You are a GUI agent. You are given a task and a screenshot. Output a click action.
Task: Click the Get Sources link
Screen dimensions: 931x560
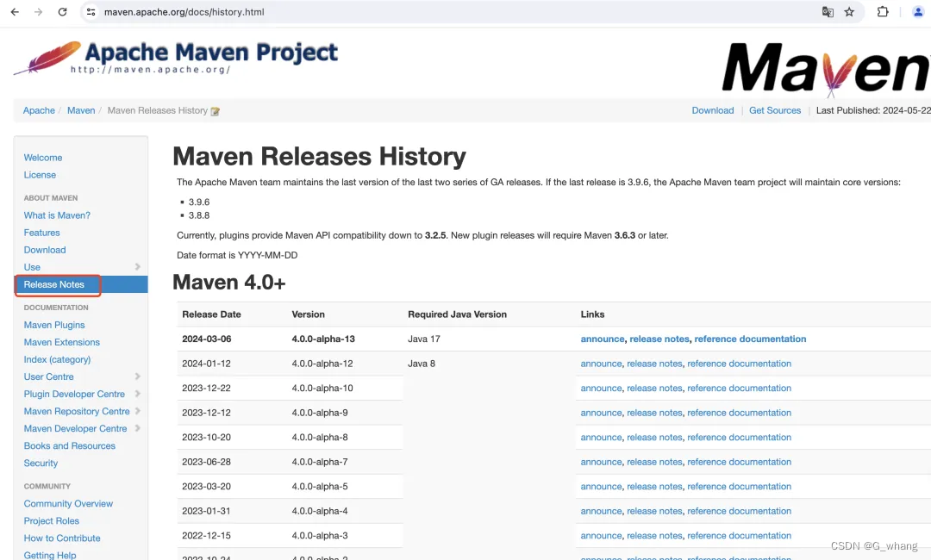(775, 110)
